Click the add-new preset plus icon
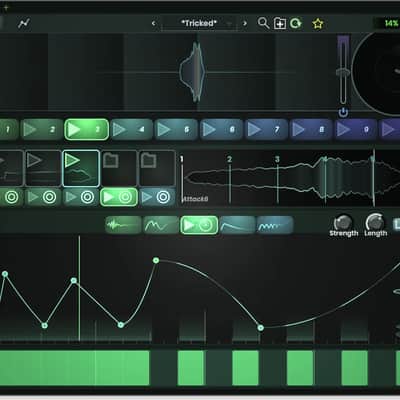The width and height of the screenshot is (400, 400). tap(280, 23)
